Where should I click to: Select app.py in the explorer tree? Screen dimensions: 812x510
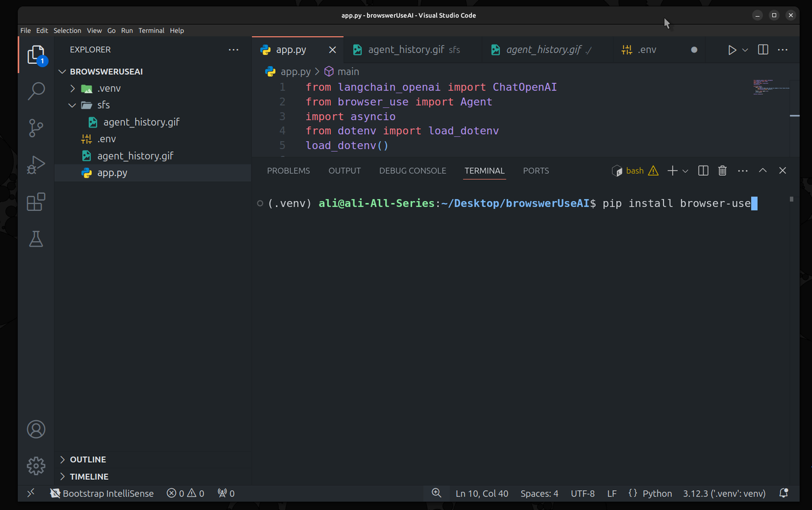112,173
